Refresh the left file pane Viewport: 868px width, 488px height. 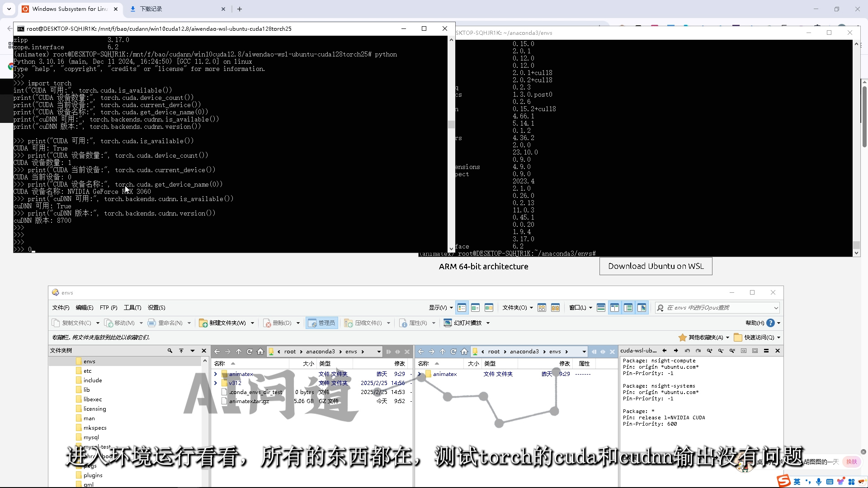pos(250,352)
